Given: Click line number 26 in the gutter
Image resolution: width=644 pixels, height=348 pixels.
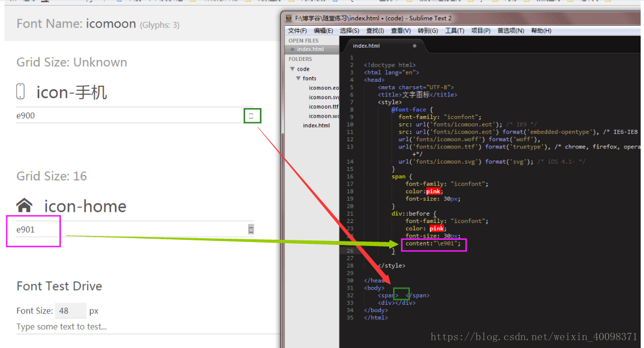Looking at the screenshot, I should coord(350,250).
